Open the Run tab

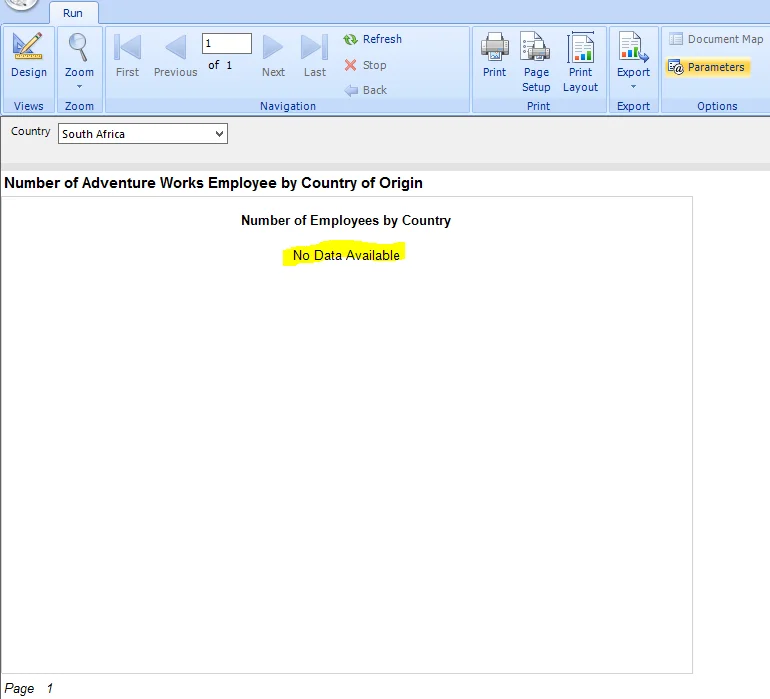(73, 13)
